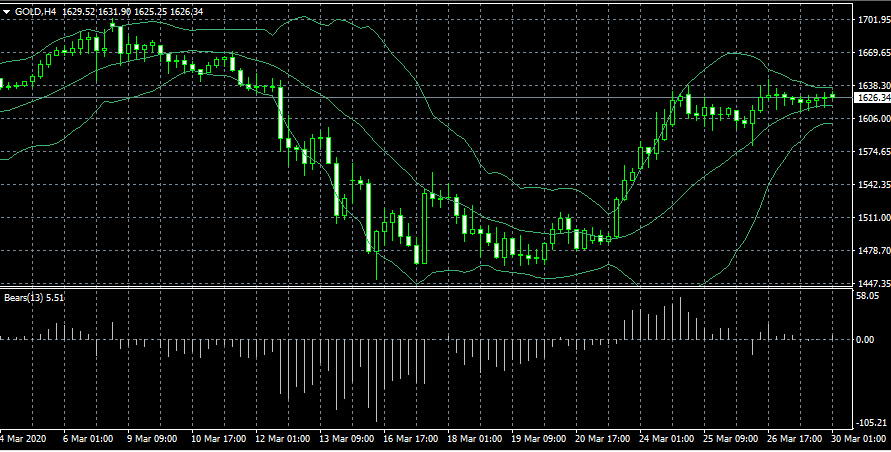
Task: Select the GOLD,H4 chart title text
Action: [37, 12]
